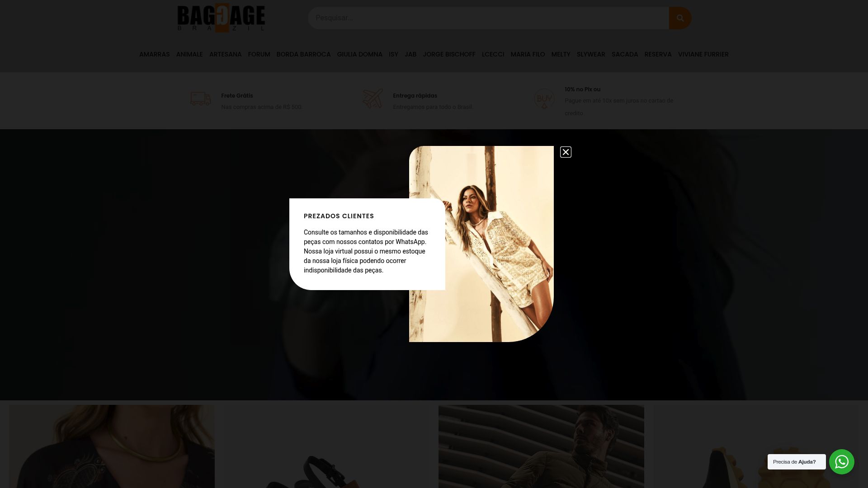
Task: Click the free shipping truck icon
Action: coord(201,99)
